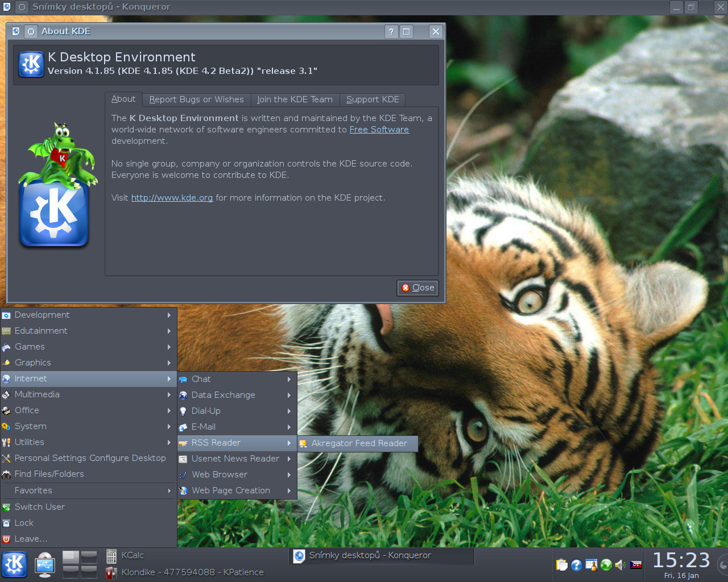
Task: Launch Find Files/Folders
Action: point(89,474)
